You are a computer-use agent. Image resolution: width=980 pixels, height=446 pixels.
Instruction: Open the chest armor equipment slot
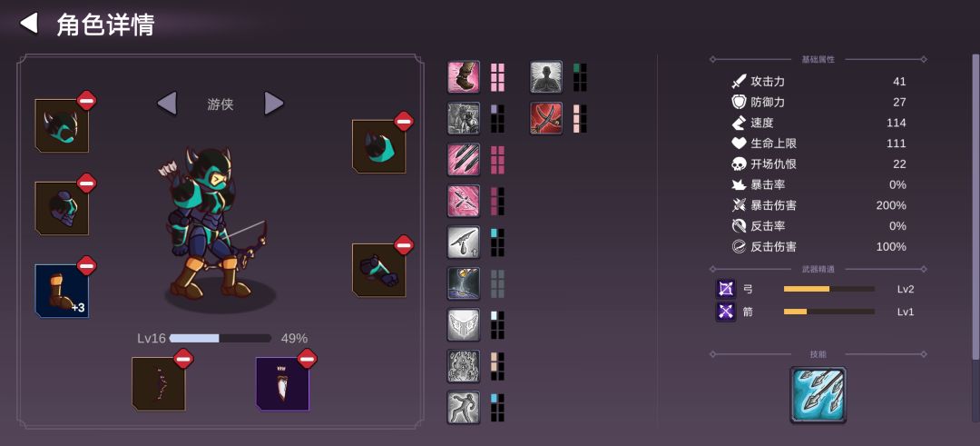62,208
